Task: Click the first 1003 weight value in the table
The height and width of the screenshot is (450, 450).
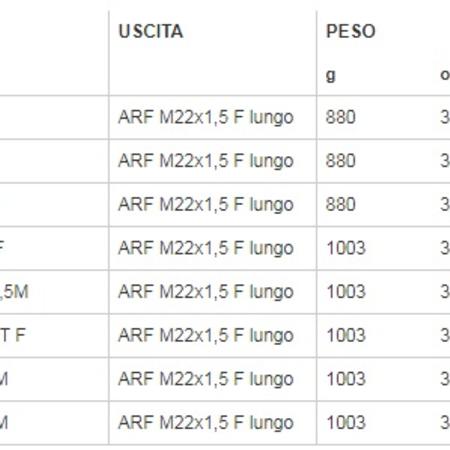Action: point(346,248)
